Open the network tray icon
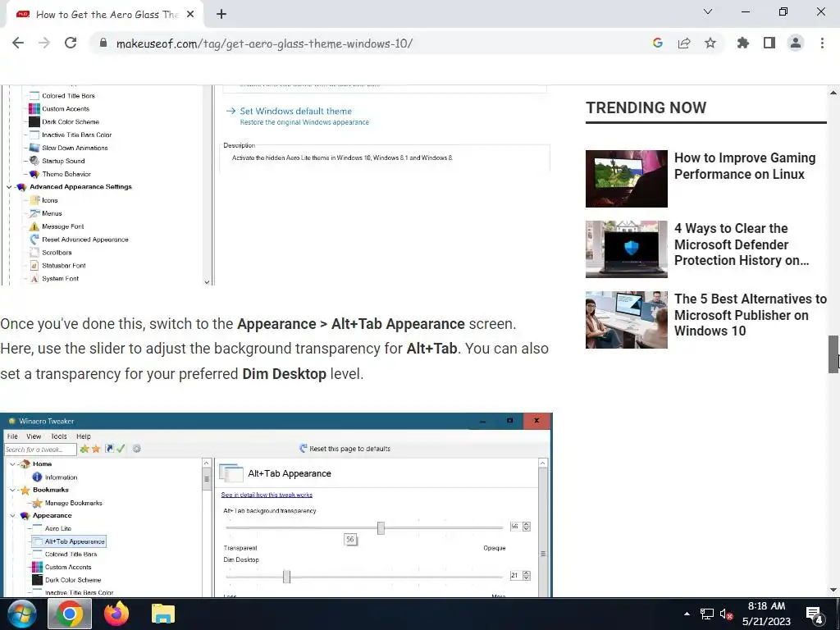This screenshot has height=630, width=840. click(707, 614)
